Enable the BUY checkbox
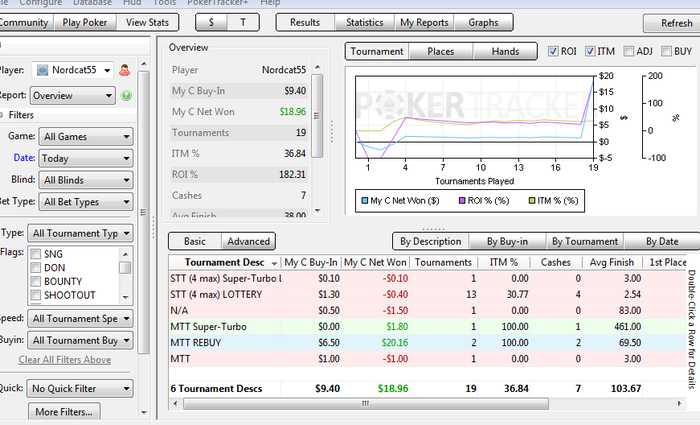 [666, 51]
